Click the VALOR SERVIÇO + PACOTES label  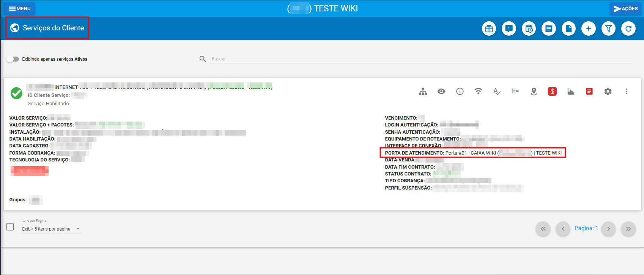(41, 125)
